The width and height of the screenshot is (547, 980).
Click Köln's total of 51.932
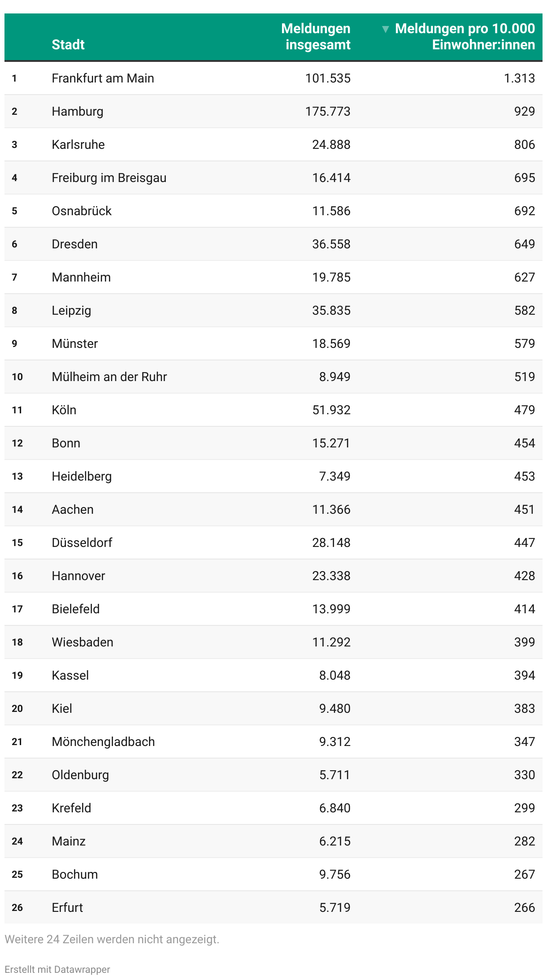pyautogui.click(x=331, y=410)
